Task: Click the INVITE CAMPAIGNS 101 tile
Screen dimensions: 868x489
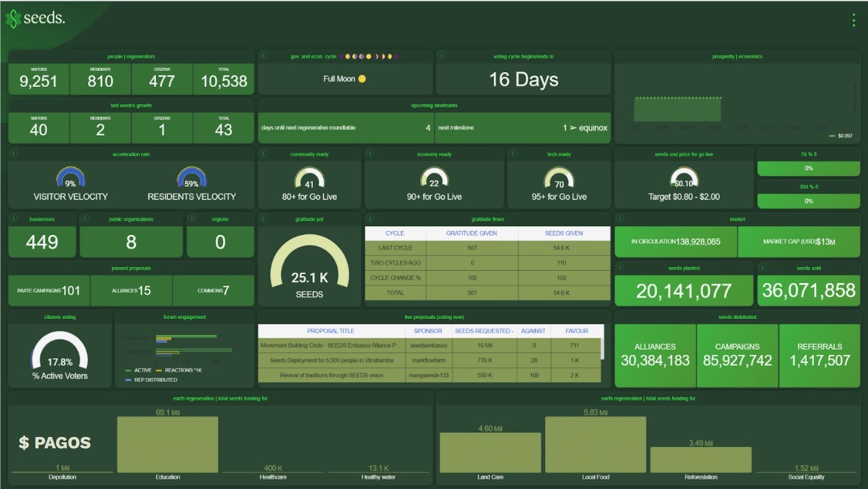Action: [49, 291]
